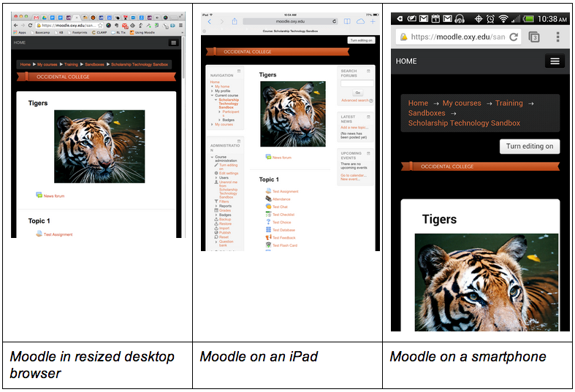Image resolution: width=575 pixels, height=392 pixels.
Task: Tap share icon in iPad Safari
Action: tap(235, 22)
